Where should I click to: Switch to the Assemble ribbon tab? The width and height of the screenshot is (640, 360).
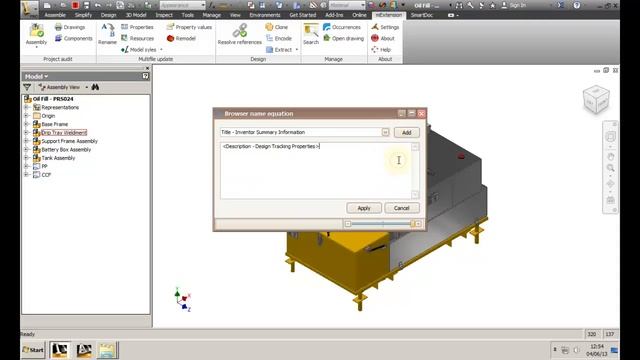tap(55, 15)
